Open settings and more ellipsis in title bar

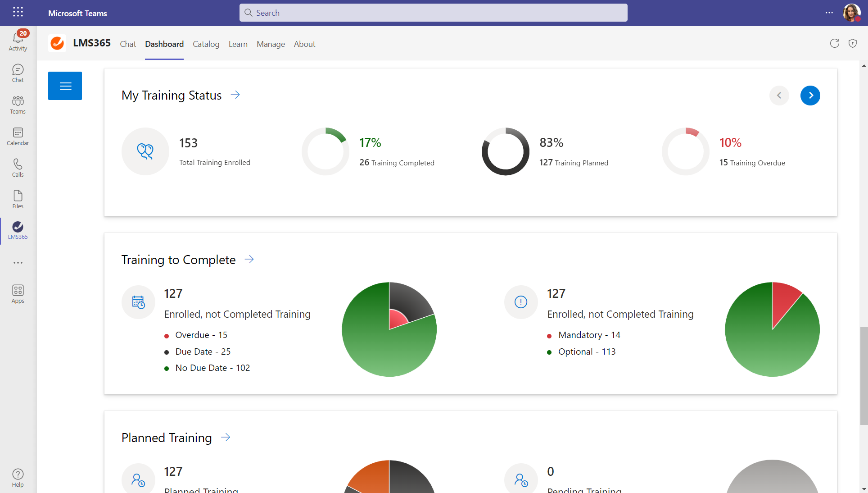(829, 13)
